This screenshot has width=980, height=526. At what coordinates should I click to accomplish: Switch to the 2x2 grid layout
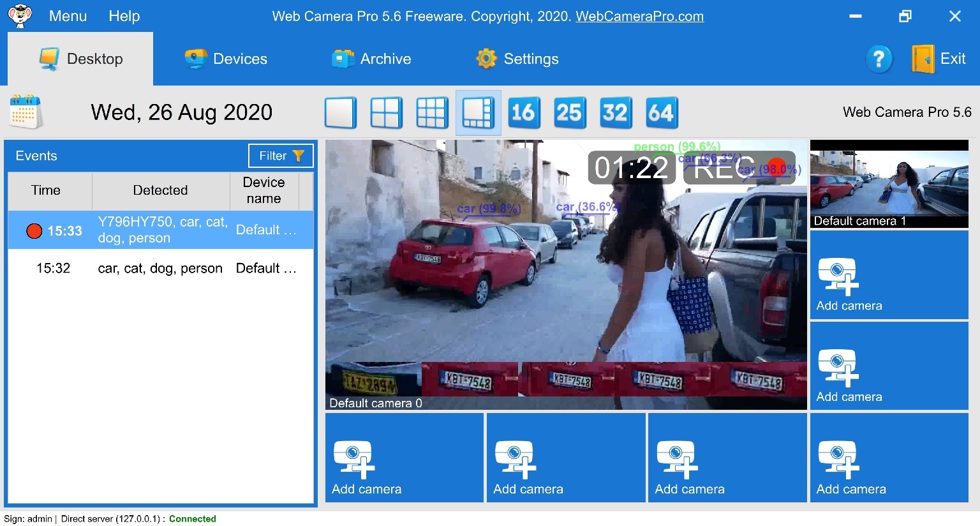point(386,112)
